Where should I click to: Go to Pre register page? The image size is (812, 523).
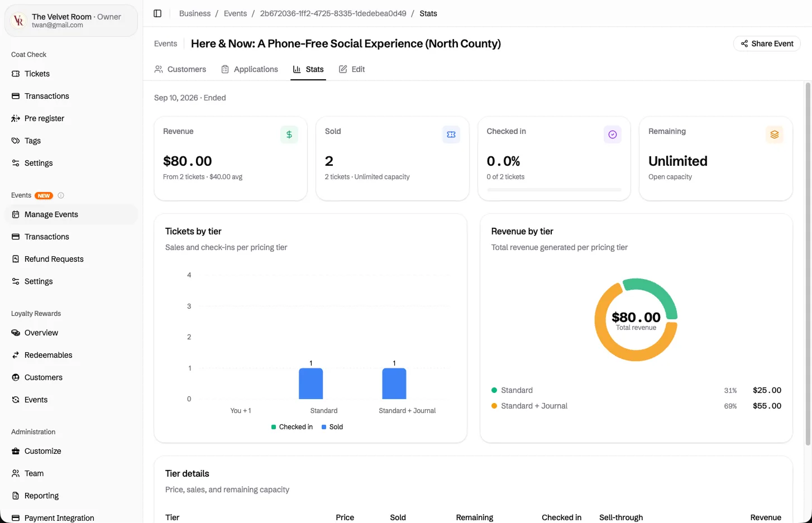pos(71,118)
